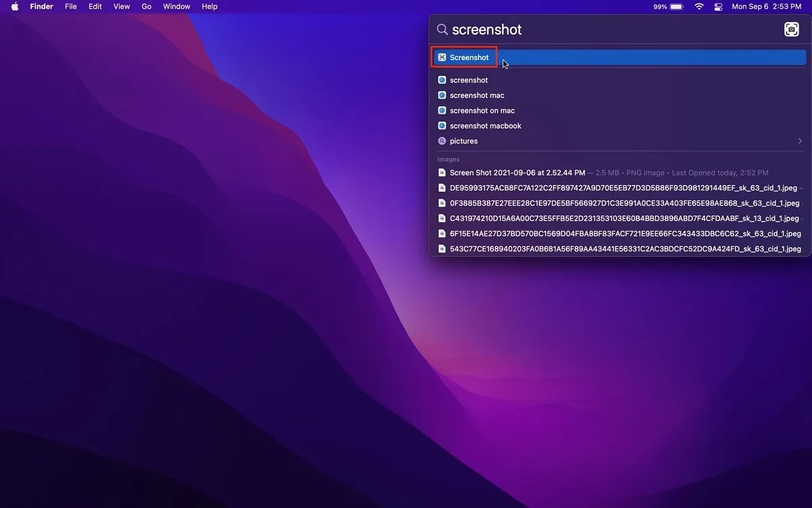Click the Help menu
Screen dimensions: 812x508
click(x=209, y=6)
